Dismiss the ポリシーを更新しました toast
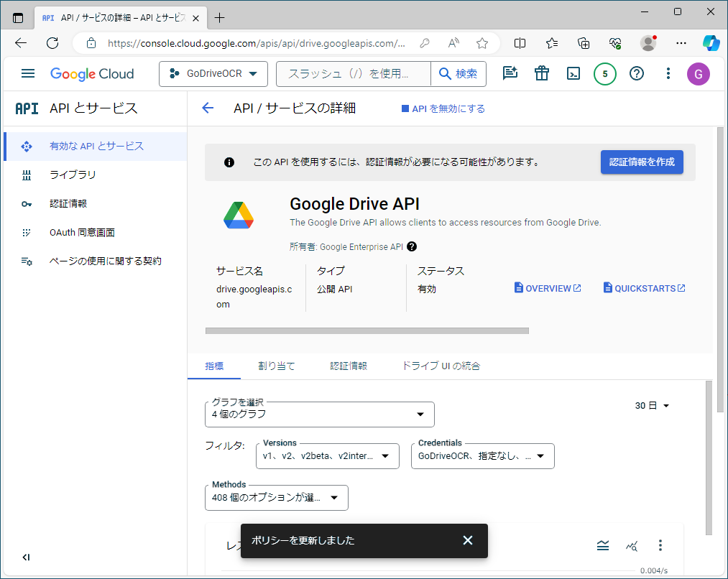The width and height of the screenshot is (728, 579). point(468,540)
